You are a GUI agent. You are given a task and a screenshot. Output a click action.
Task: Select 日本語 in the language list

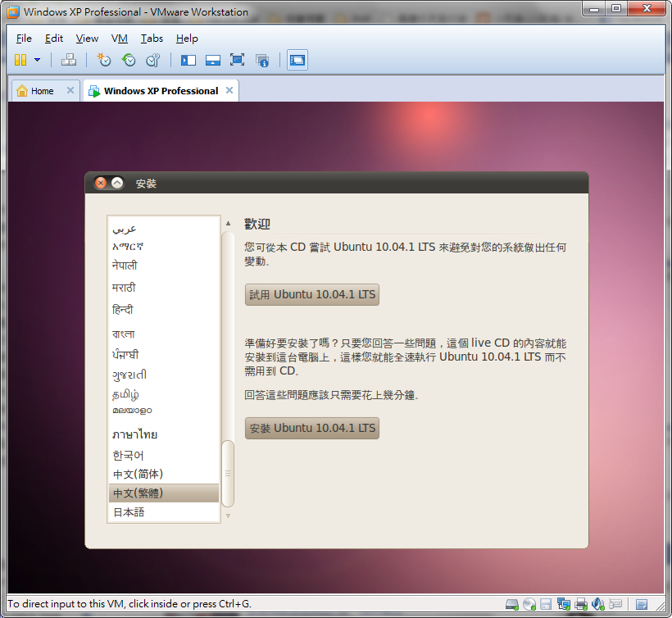pyautogui.click(x=164, y=512)
